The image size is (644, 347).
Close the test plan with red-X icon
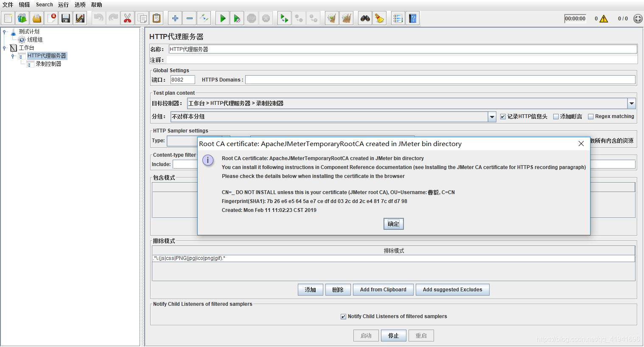point(51,18)
